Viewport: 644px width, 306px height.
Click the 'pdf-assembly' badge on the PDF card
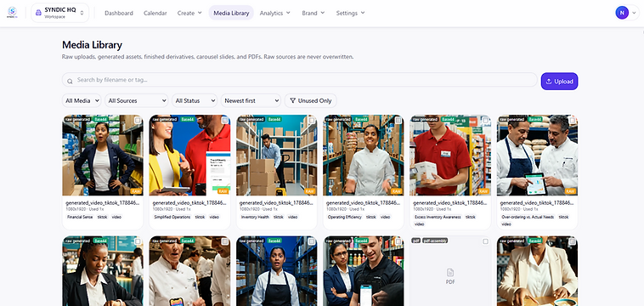tap(435, 241)
